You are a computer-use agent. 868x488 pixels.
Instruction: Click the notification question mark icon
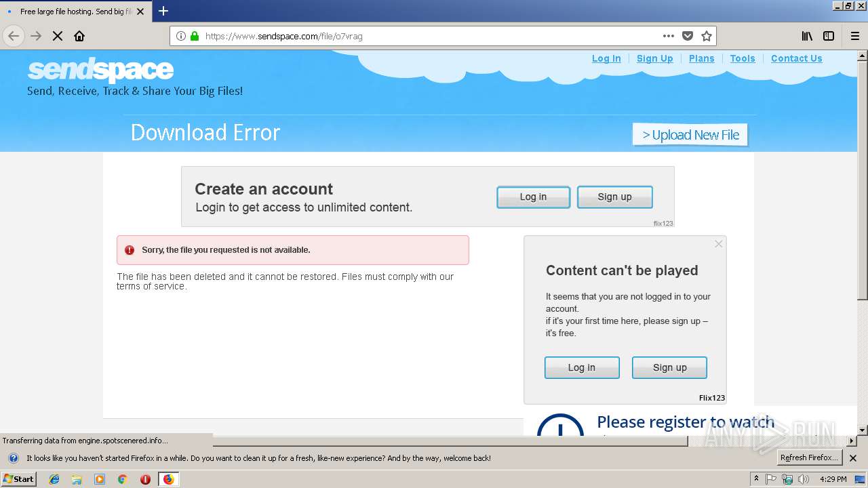coord(13,458)
